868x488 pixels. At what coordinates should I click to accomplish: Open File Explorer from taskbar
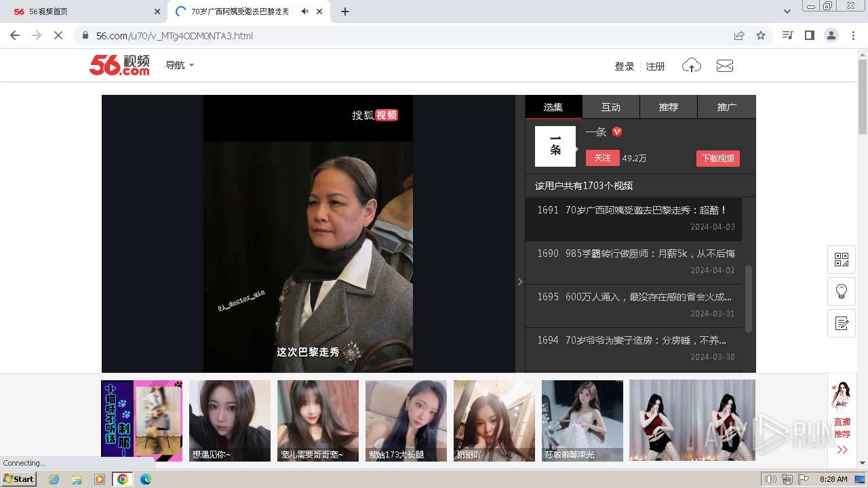pos(77,479)
